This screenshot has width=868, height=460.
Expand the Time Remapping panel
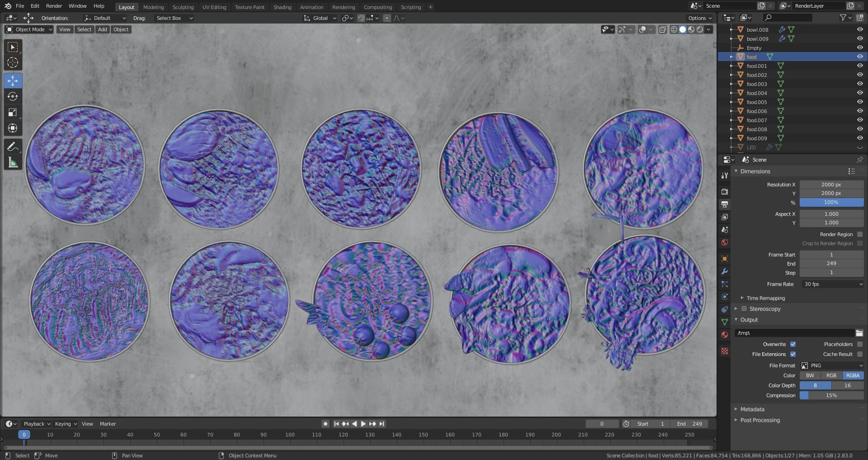(765, 298)
